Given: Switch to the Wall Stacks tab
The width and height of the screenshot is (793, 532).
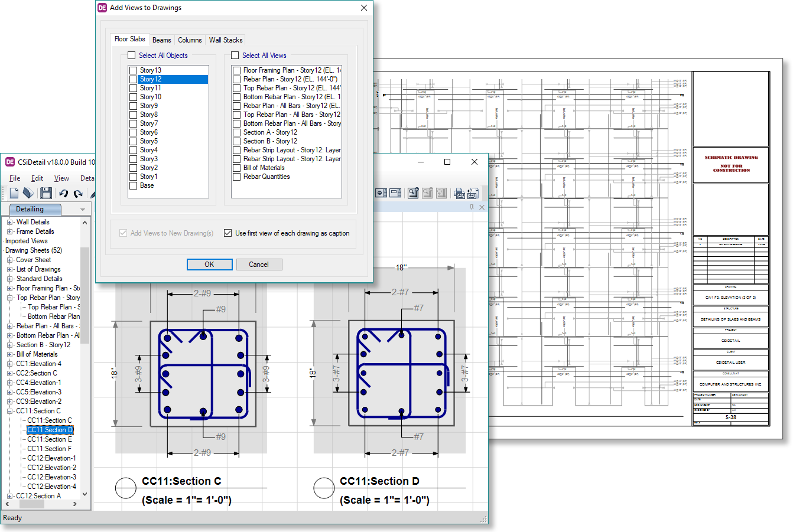Looking at the screenshot, I should [226, 40].
